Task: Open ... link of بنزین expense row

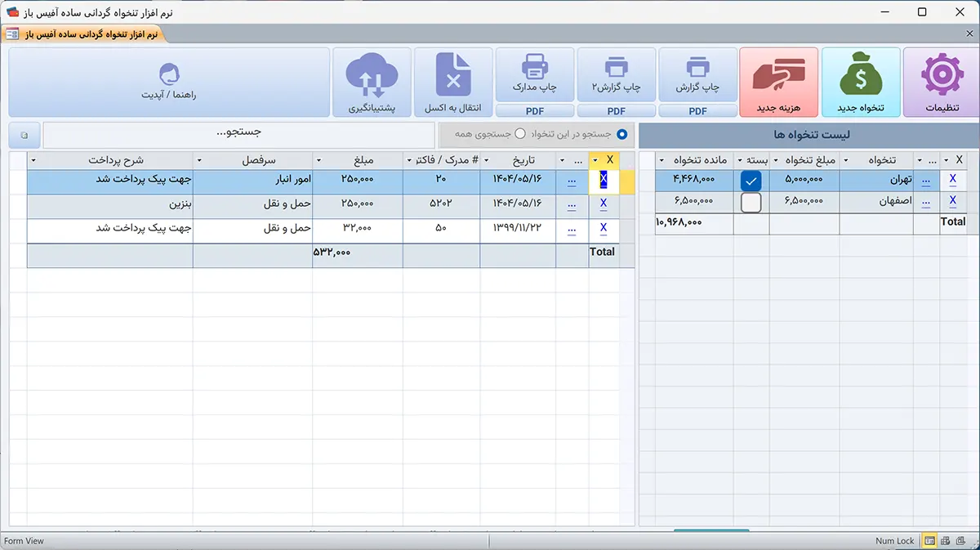Action: click(x=571, y=204)
